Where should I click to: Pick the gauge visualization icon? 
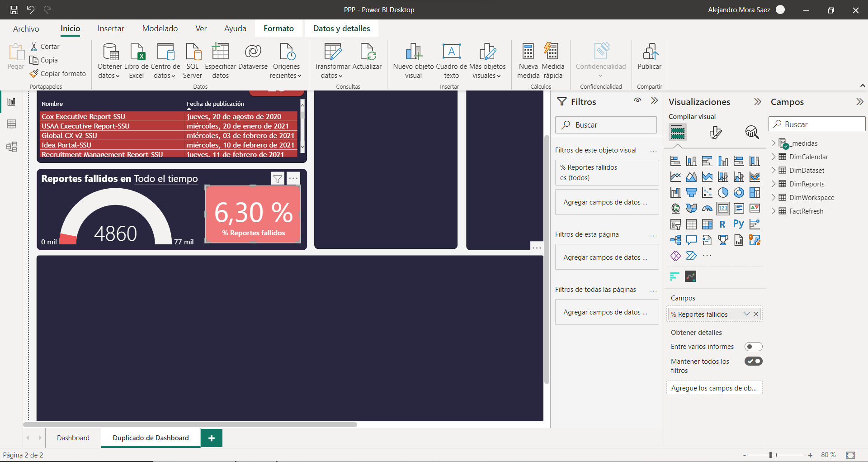[x=707, y=209]
